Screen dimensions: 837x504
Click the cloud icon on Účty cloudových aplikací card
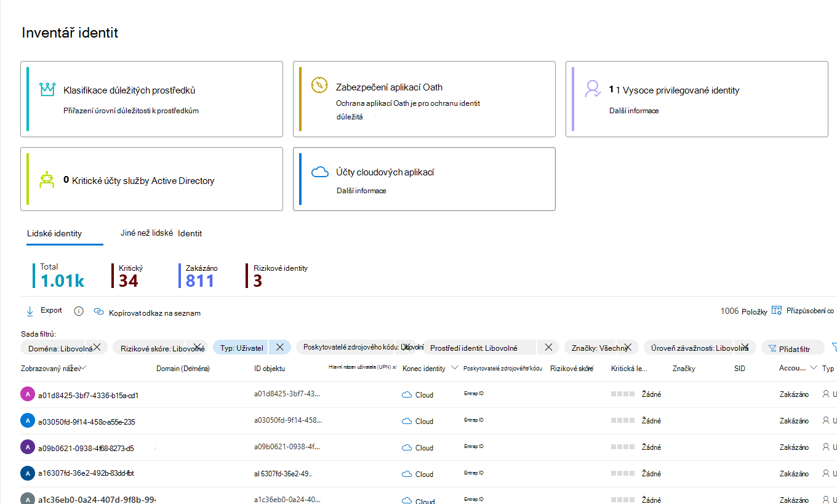point(320,172)
